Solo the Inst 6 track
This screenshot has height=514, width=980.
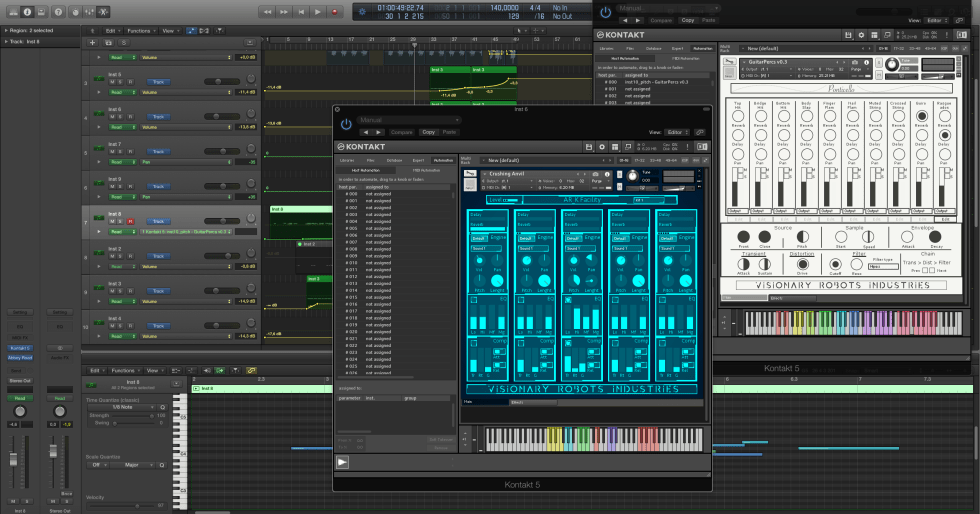tap(118, 116)
